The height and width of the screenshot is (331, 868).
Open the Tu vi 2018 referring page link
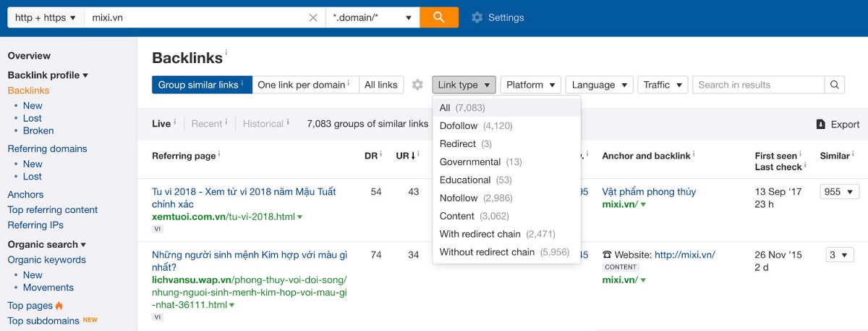tap(244, 198)
